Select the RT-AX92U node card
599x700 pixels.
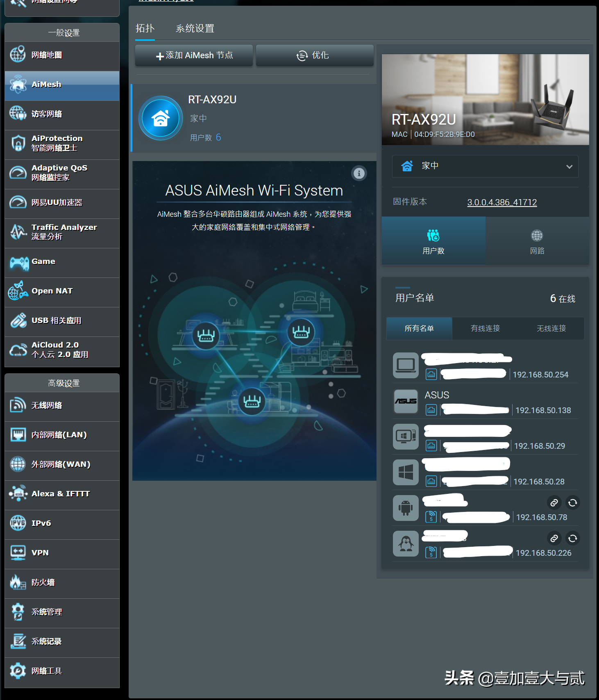[x=254, y=118]
